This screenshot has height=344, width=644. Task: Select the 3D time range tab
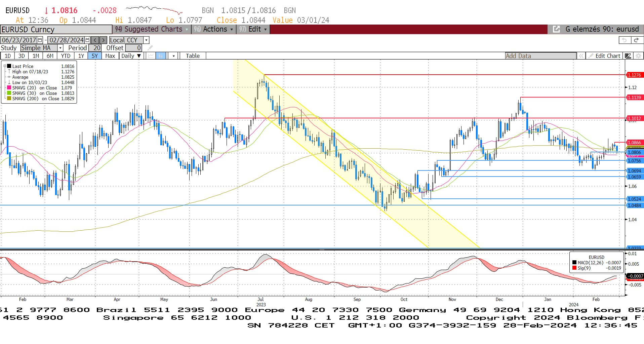click(x=22, y=56)
